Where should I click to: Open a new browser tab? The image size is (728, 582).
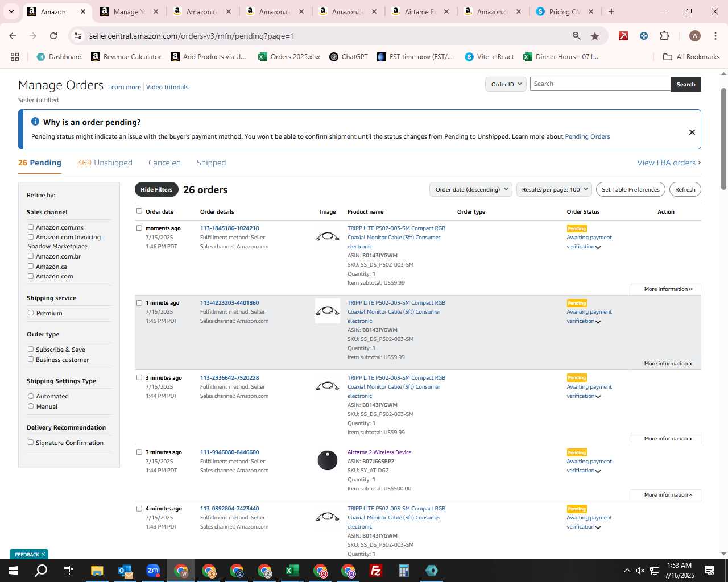pyautogui.click(x=611, y=11)
